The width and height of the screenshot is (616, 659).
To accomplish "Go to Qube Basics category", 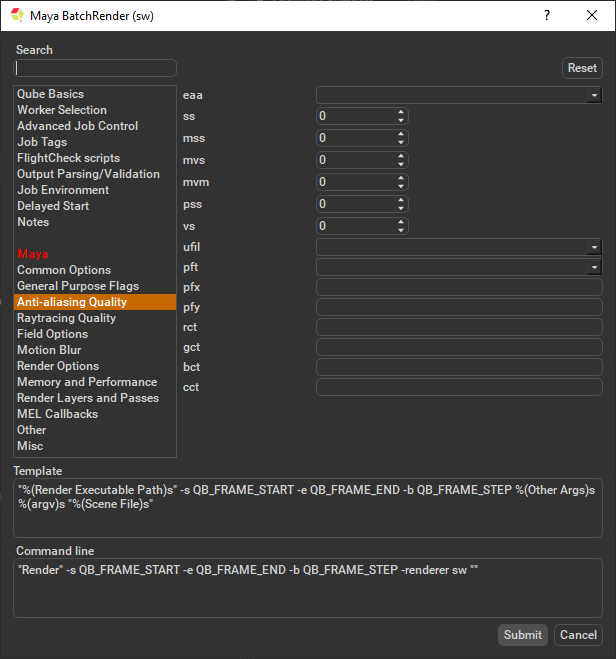I will [50, 94].
